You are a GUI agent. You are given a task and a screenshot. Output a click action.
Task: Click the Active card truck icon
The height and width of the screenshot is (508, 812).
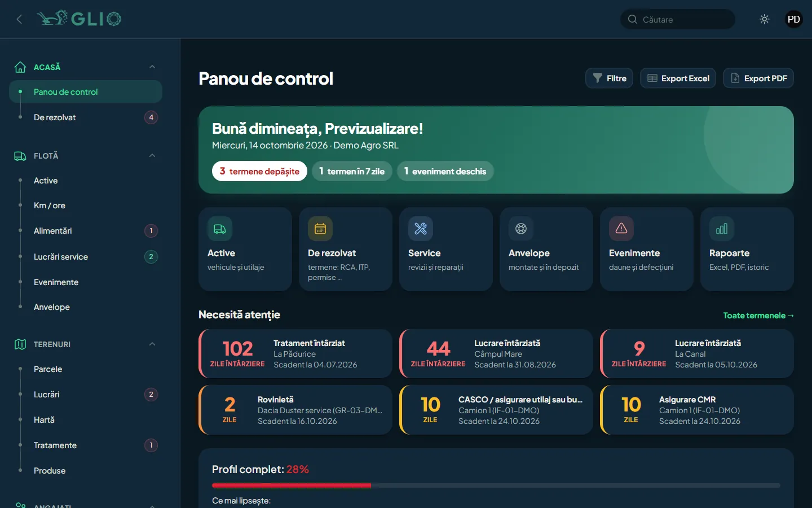point(220,229)
